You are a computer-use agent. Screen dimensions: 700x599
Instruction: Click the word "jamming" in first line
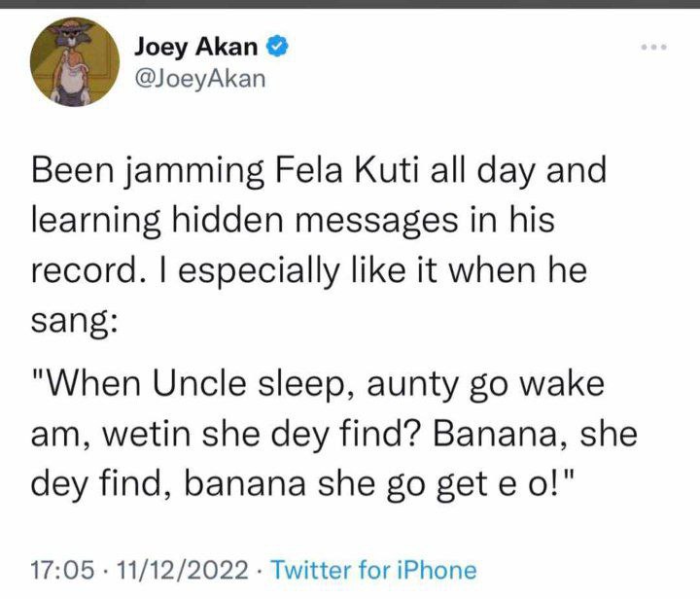[x=192, y=172]
